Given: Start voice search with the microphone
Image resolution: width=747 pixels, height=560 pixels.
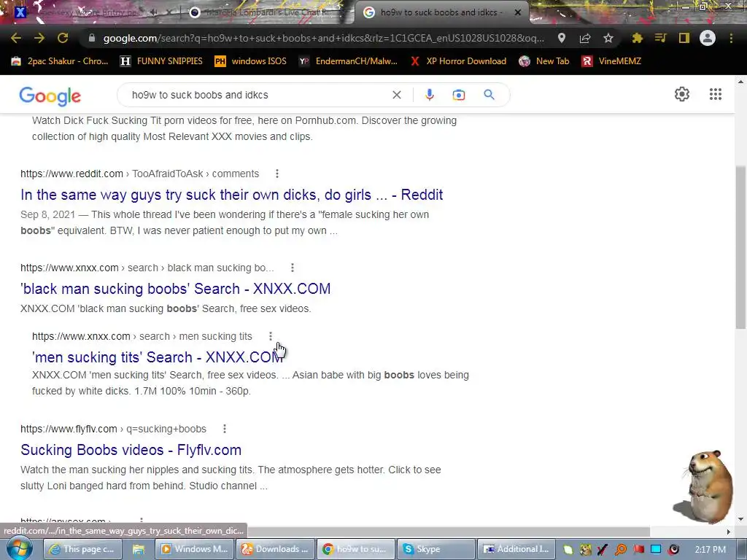Looking at the screenshot, I should (x=429, y=95).
